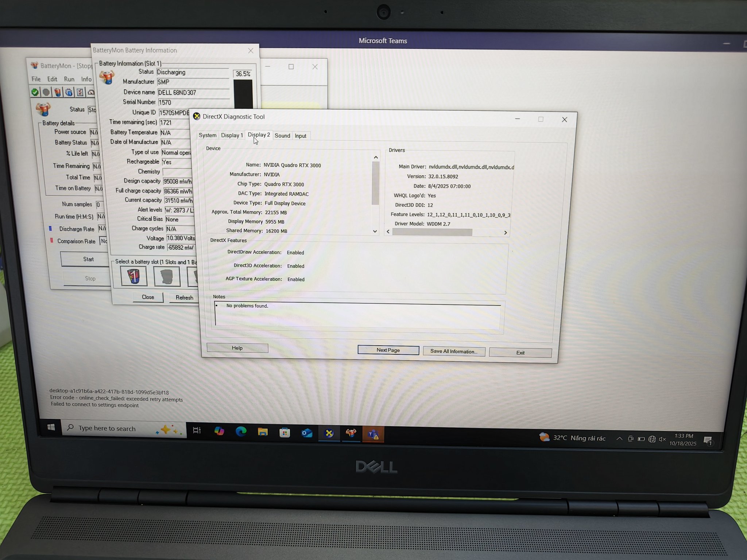Image resolution: width=747 pixels, height=560 pixels.
Task: Select battery slot 1 icon
Action: click(x=133, y=276)
